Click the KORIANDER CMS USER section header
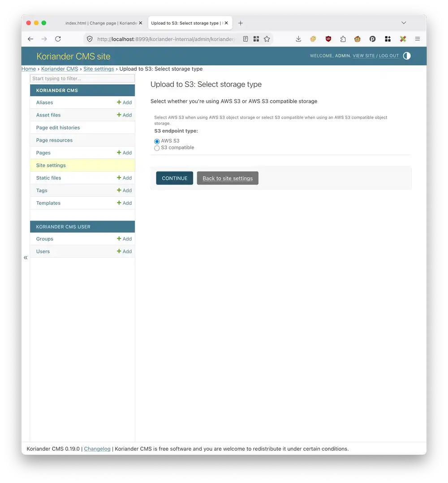The image size is (448, 483). [x=82, y=227]
